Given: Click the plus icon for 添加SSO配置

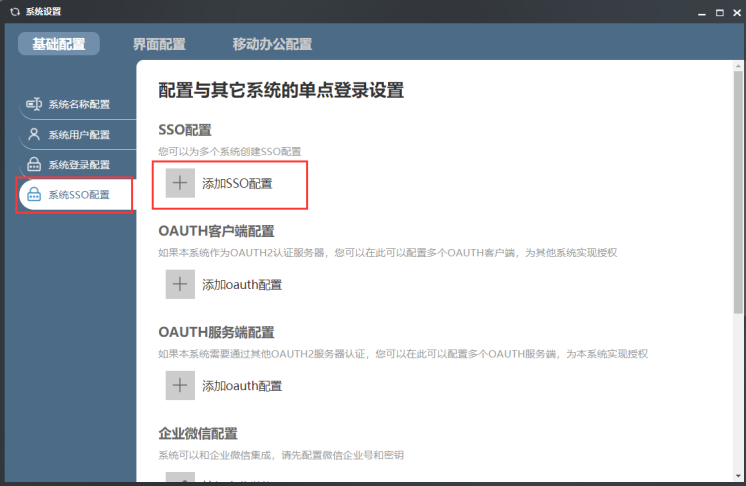Looking at the screenshot, I should [x=180, y=183].
